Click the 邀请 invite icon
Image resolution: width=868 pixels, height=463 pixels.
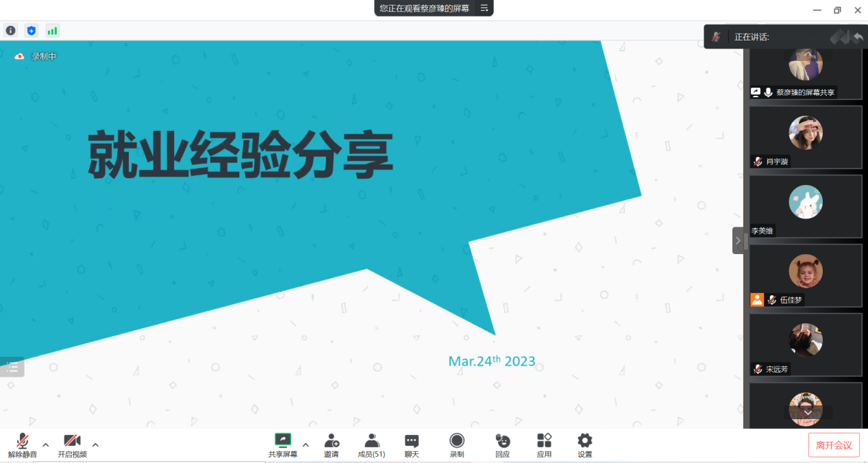point(332,445)
